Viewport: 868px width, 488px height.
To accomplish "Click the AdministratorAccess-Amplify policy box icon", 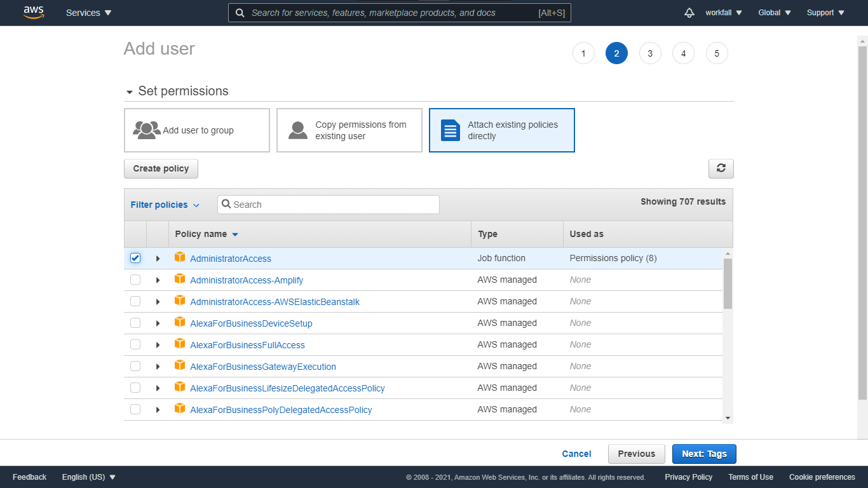I will [x=180, y=279].
